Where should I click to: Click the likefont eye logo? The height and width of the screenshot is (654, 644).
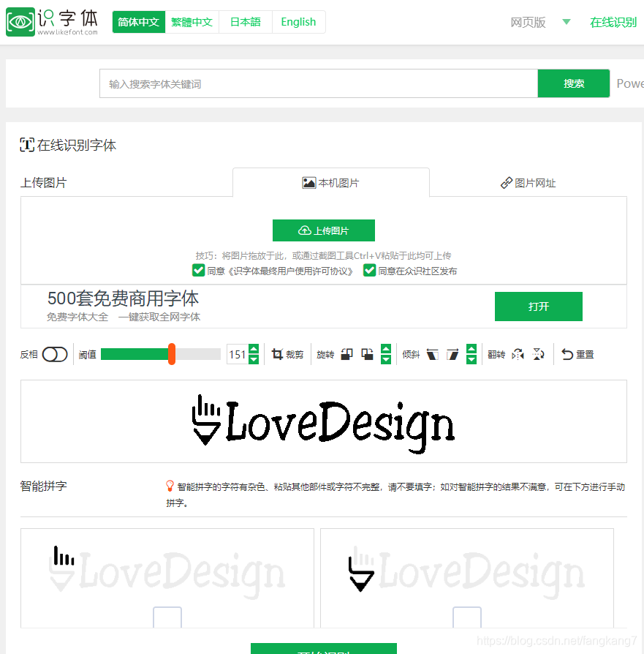click(20, 22)
